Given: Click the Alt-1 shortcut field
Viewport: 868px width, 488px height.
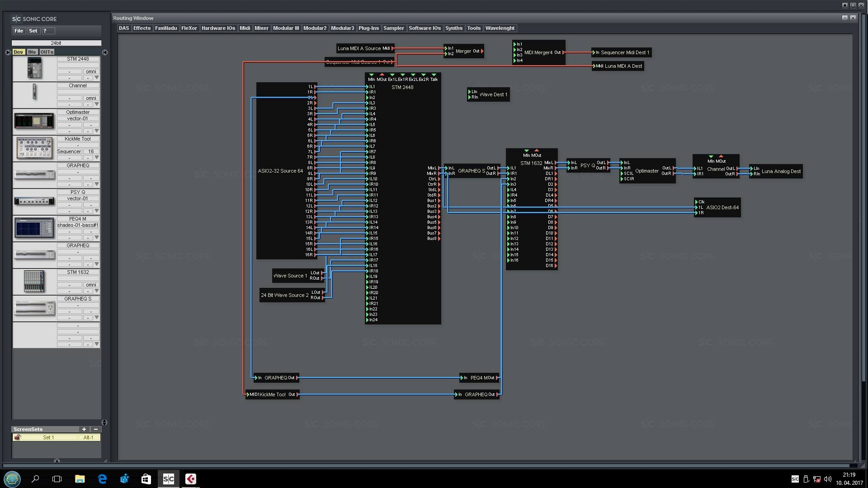Looking at the screenshot, I should [89, 437].
